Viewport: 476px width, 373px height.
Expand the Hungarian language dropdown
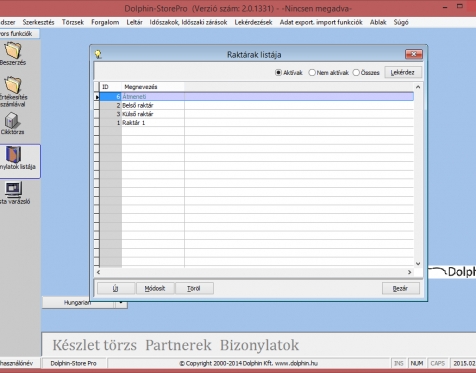[x=121, y=303]
